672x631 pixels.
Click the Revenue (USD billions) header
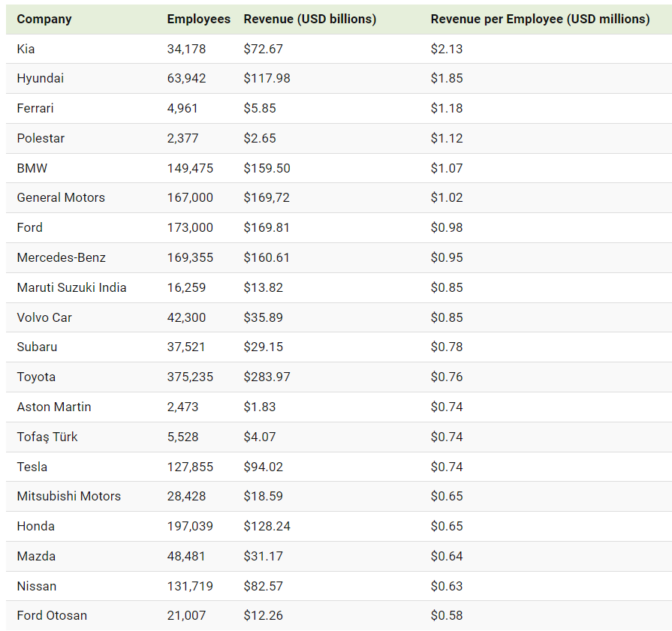[310, 20]
